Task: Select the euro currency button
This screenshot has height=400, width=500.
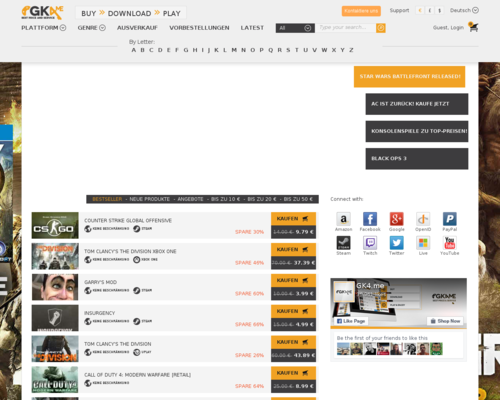Action: tap(420, 11)
